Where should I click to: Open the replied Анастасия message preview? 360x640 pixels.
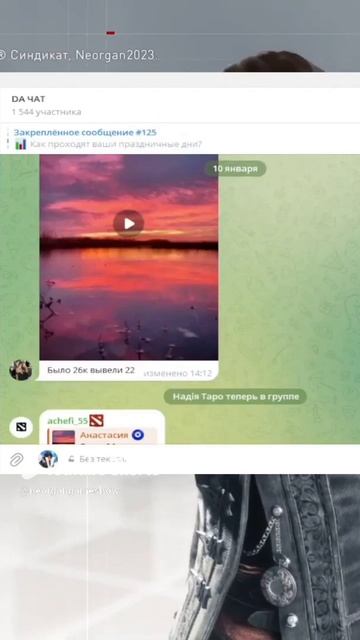tap(102, 436)
